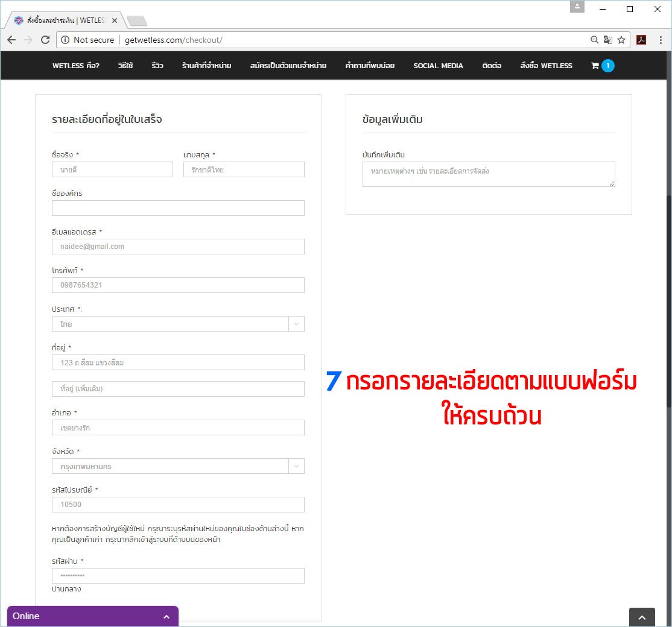Click the shopping cart icon in navbar

pos(595,66)
